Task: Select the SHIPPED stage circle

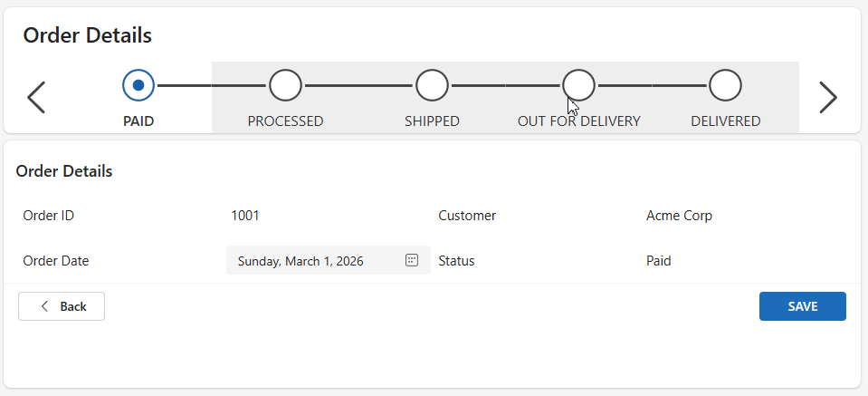Action: click(432, 85)
